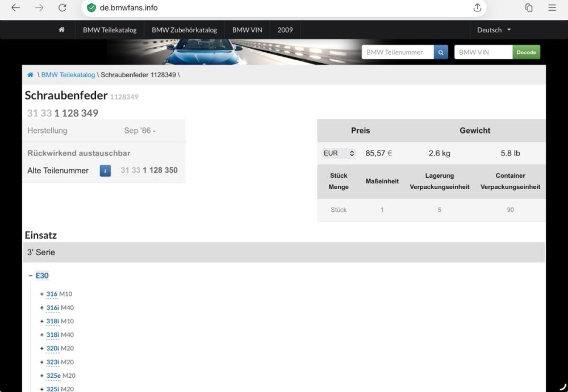Open the browser hamburger menu

(552, 7)
